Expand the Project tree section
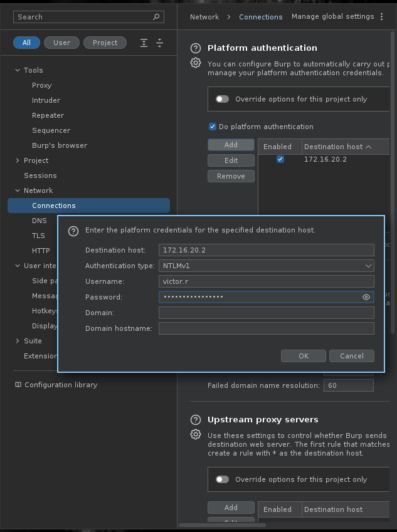Viewport: 397px width, 532px height. click(x=18, y=160)
